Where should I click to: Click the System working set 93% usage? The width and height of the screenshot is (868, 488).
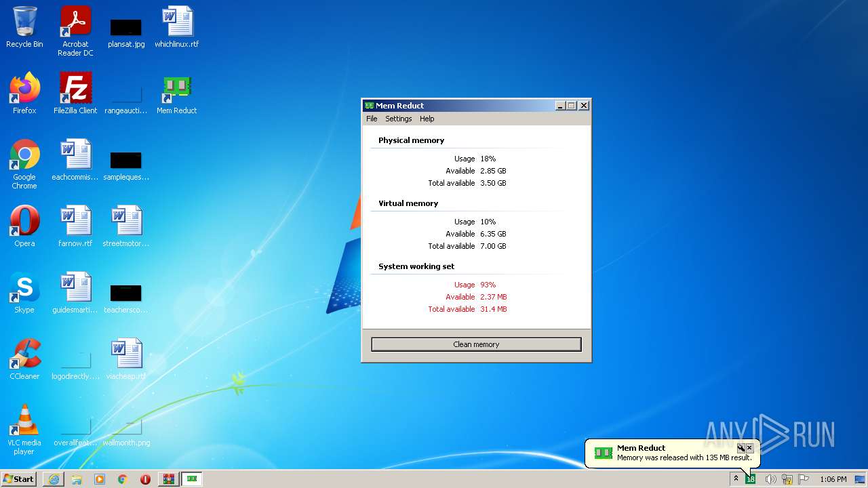click(x=488, y=285)
